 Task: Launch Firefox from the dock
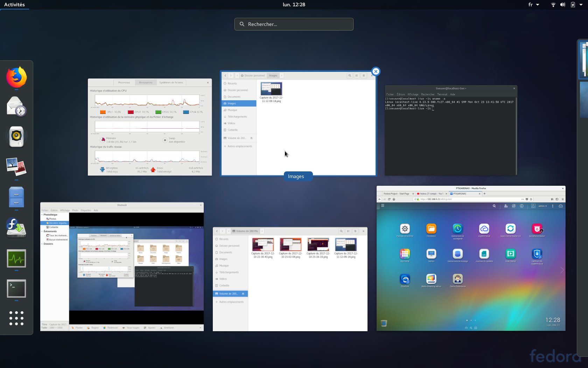click(16, 77)
